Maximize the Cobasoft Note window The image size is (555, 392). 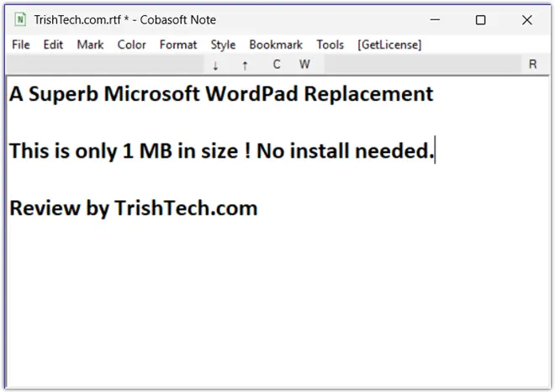pos(480,20)
